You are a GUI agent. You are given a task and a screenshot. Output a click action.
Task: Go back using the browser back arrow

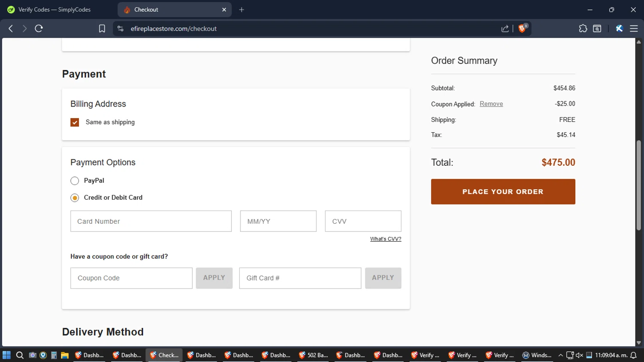coord(11,28)
